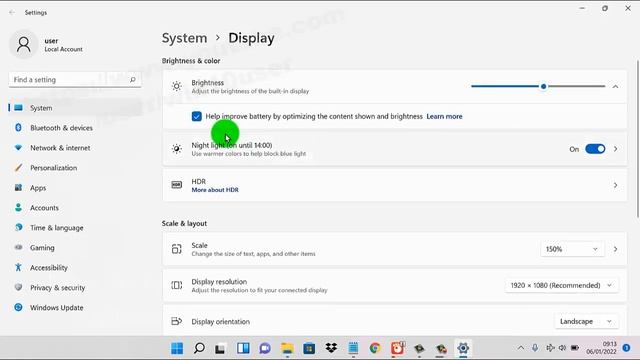Viewport: 640px width, 360px height.
Task: Click System in the breadcrumb
Action: click(184, 38)
